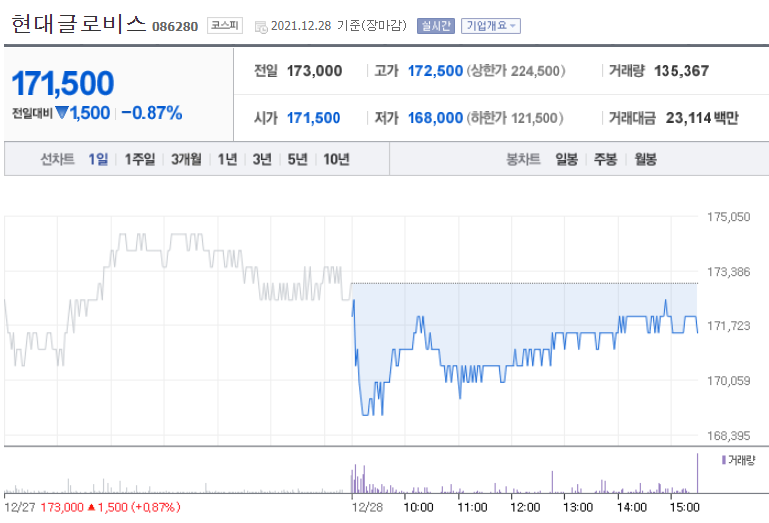Click the 고가 value 172,500
Image resolution: width=769 pixels, height=523 pixels.
point(436,71)
